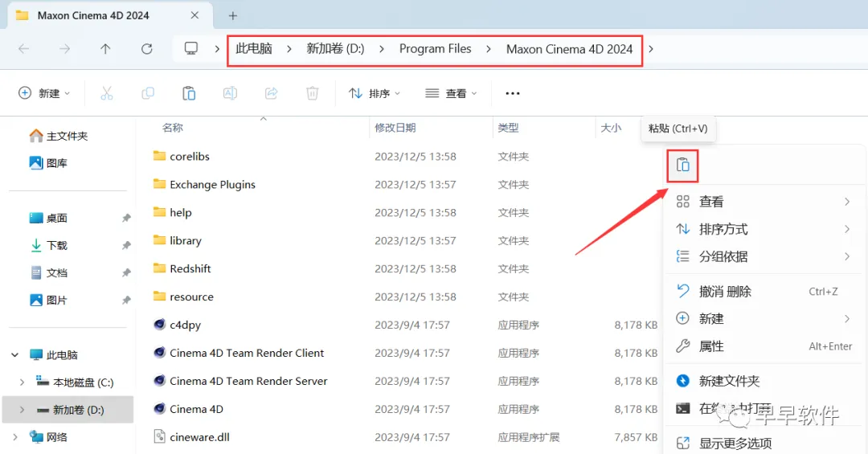
Task: Sort by the 名称 column header
Action: pos(173,128)
